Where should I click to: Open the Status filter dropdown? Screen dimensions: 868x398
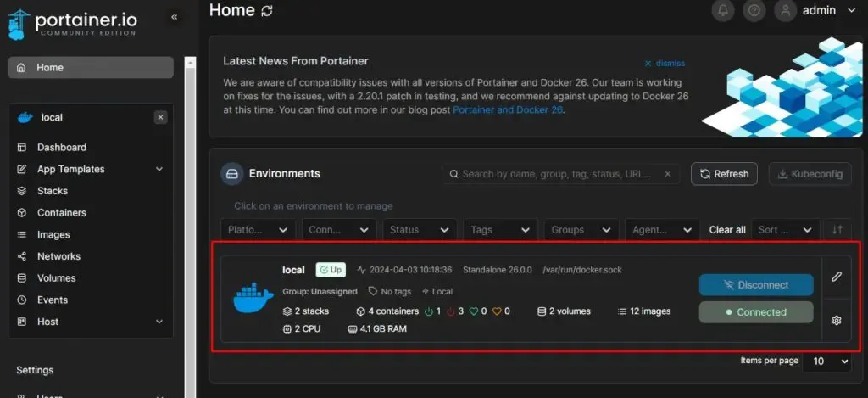[420, 229]
